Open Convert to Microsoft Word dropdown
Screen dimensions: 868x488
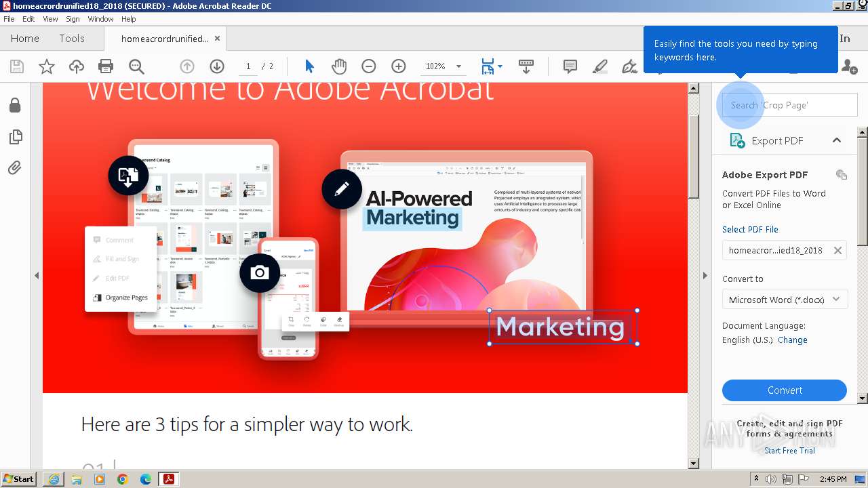(785, 300)
